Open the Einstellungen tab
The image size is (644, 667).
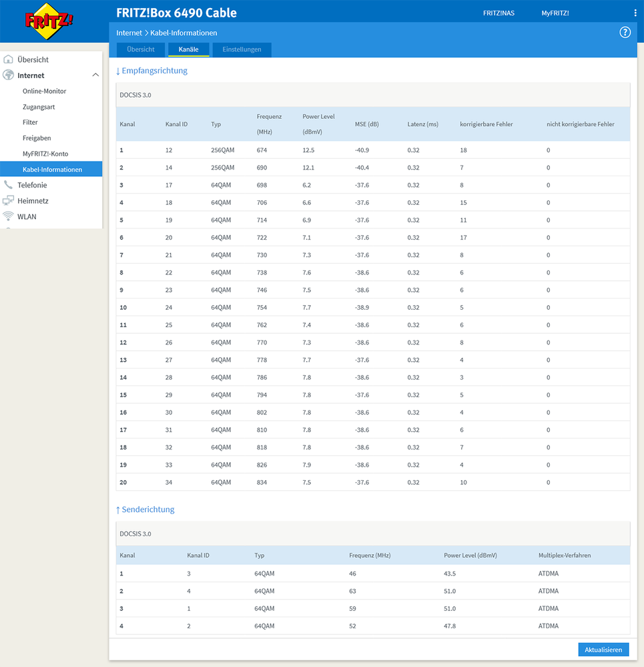coord(242,49)
